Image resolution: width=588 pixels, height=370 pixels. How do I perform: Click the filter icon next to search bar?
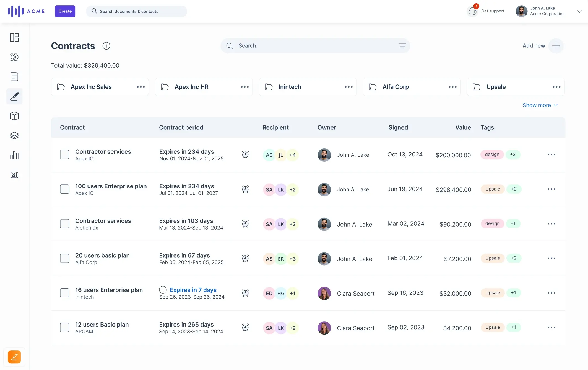402,46
